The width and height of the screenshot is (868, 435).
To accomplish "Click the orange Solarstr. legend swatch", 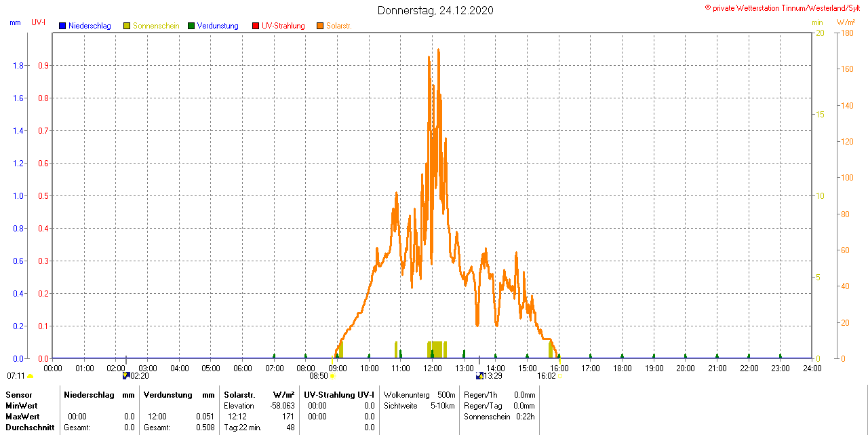I will point(320,26).
